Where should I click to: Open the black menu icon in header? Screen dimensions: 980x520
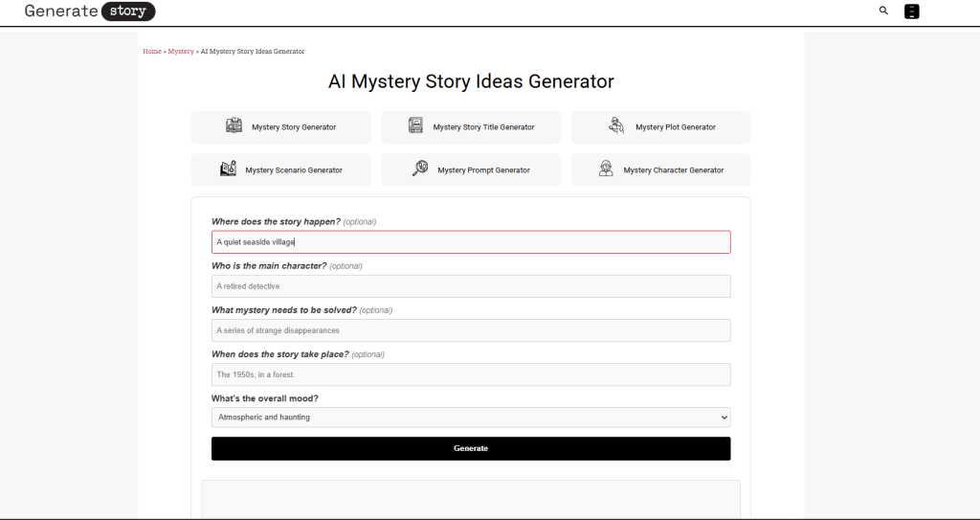(911, 11)
